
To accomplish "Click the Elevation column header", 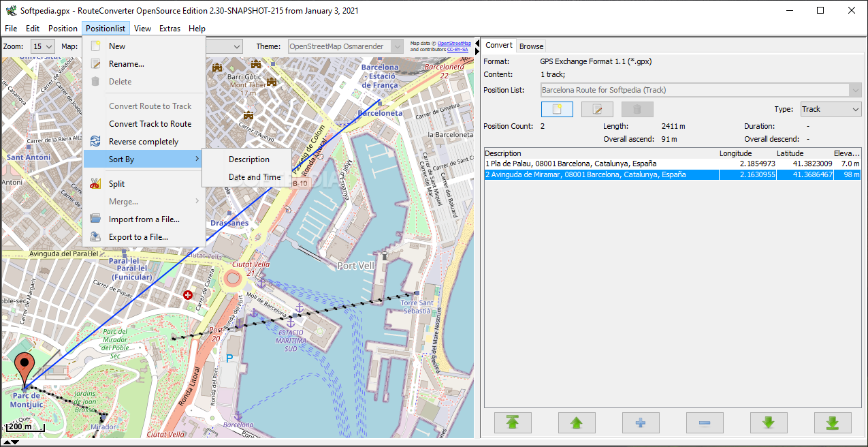I will (847, 153).
